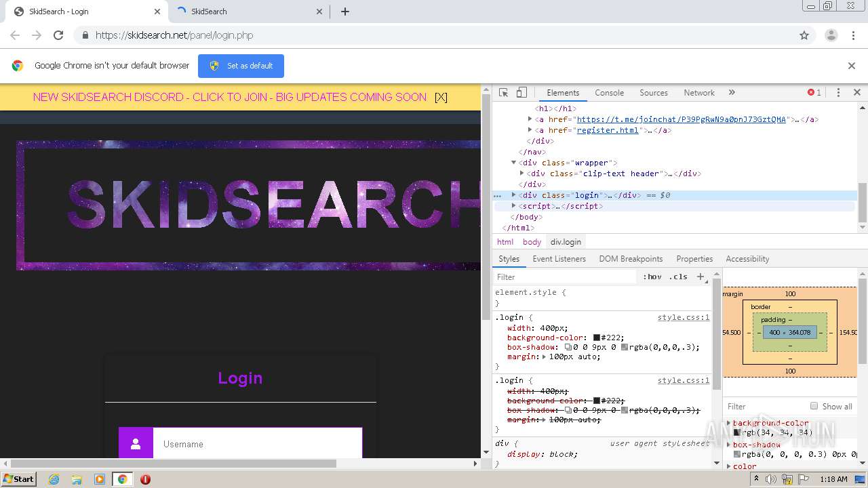Screen dimensions: 868x488
Task: Open the style.css:1 link of first .login rule
Action: pos(684,317)
